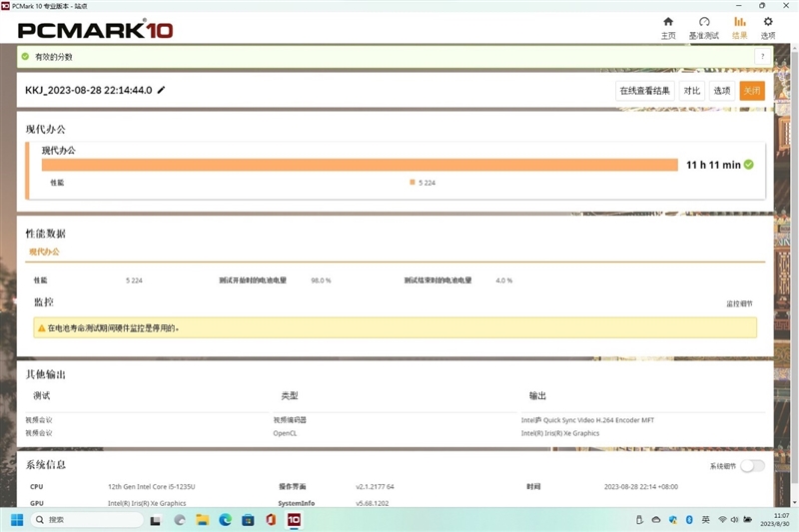Click the PCMark 10 taskbar icon
This screenshot has height=532, width=799.
point(294,520)
